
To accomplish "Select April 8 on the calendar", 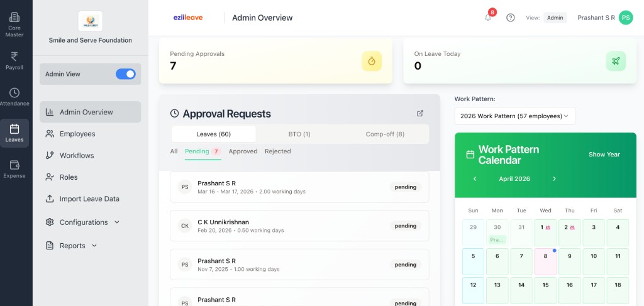I will click(x=545, y=261).
